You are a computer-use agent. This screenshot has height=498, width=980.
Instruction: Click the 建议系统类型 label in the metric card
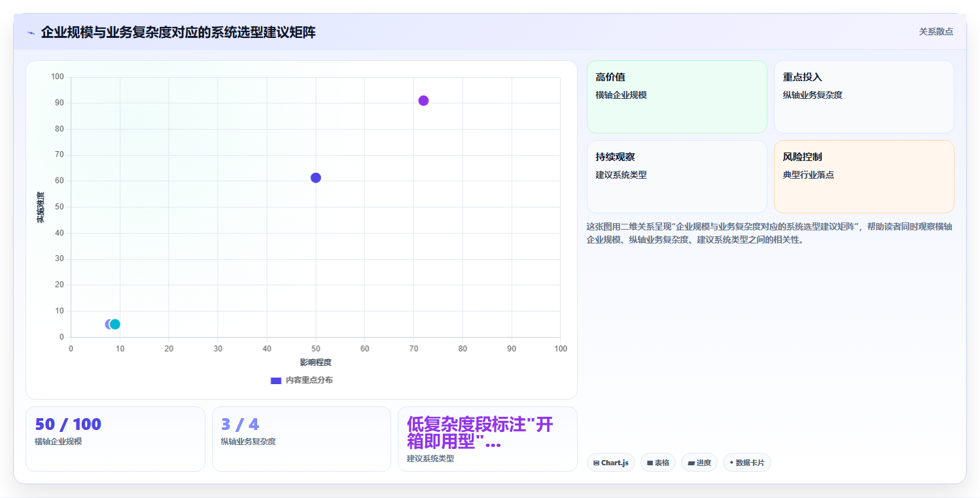430,459
